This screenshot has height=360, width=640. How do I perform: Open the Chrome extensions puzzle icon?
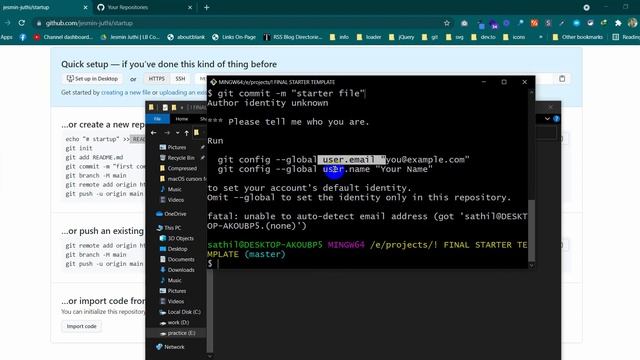(618, 23)
